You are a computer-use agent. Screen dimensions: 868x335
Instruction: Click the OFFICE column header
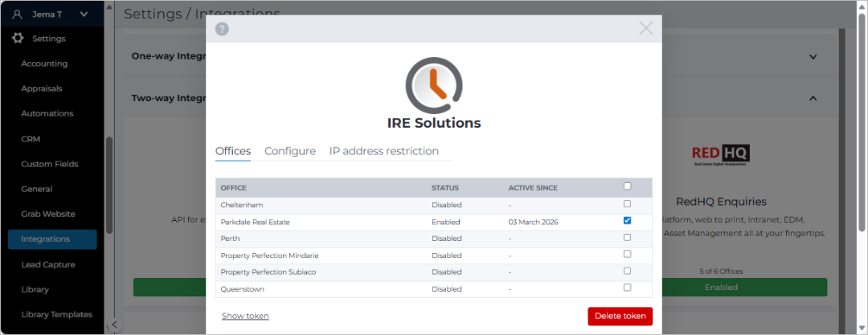pyautogui.click(x=234, y=188)
